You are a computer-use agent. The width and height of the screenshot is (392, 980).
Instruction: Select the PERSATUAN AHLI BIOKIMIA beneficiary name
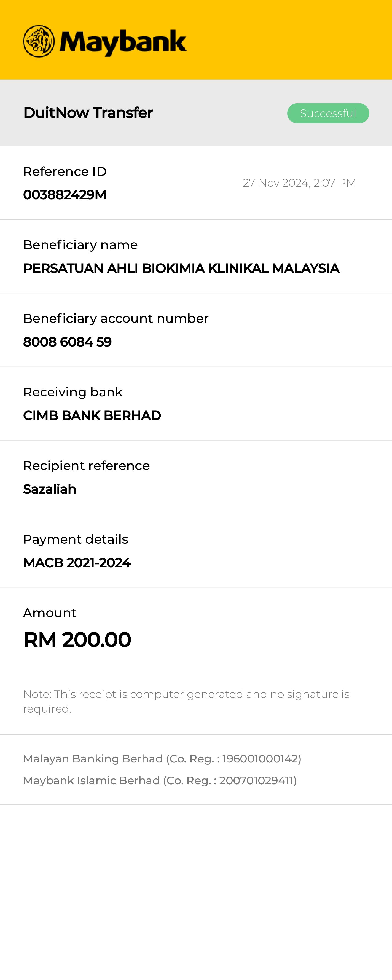click(181, 269)
